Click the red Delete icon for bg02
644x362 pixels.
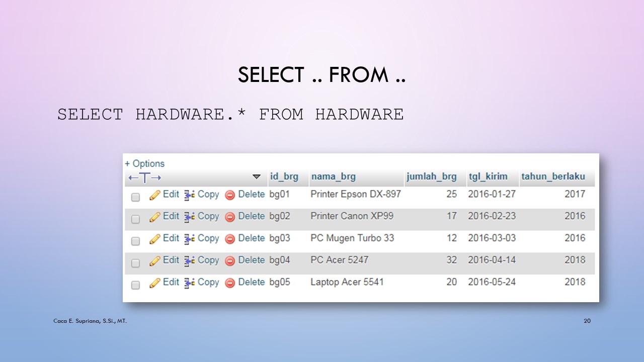[x=230, y=217]
